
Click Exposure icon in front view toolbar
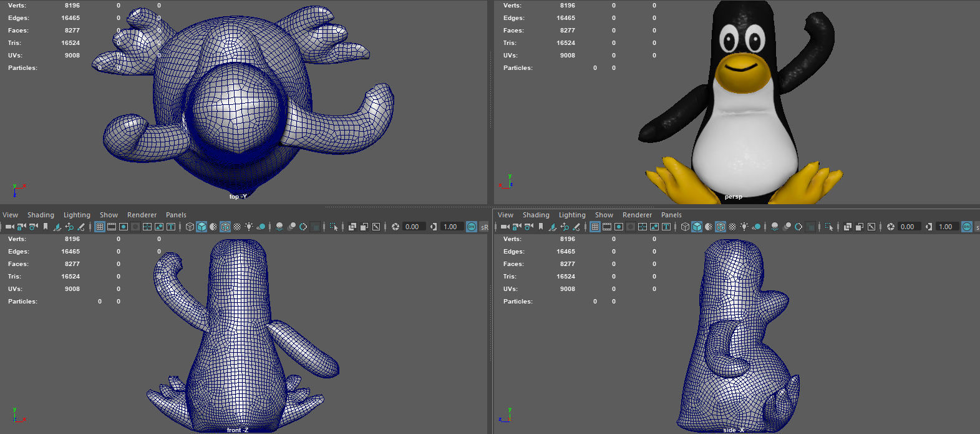[395, 227]
